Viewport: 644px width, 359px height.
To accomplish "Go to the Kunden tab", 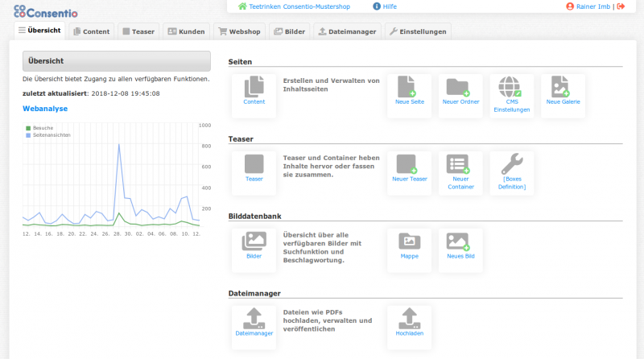I will click(x=185, y=31).
